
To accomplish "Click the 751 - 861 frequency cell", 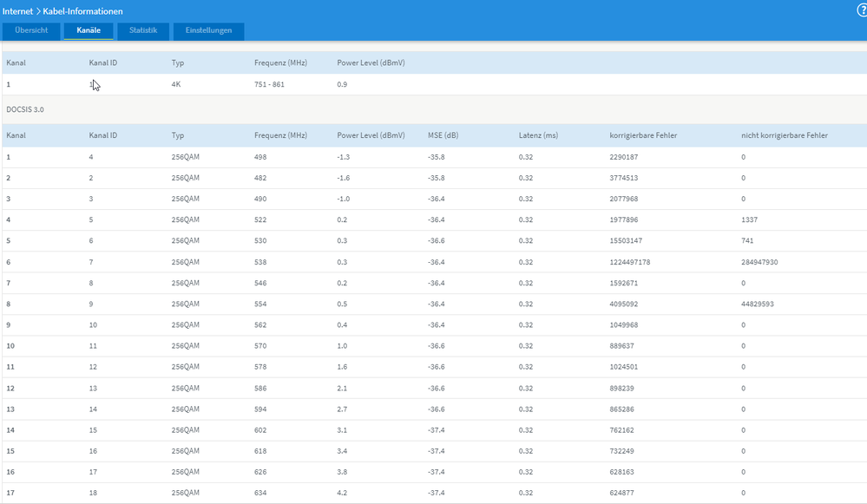I will 269,84.
